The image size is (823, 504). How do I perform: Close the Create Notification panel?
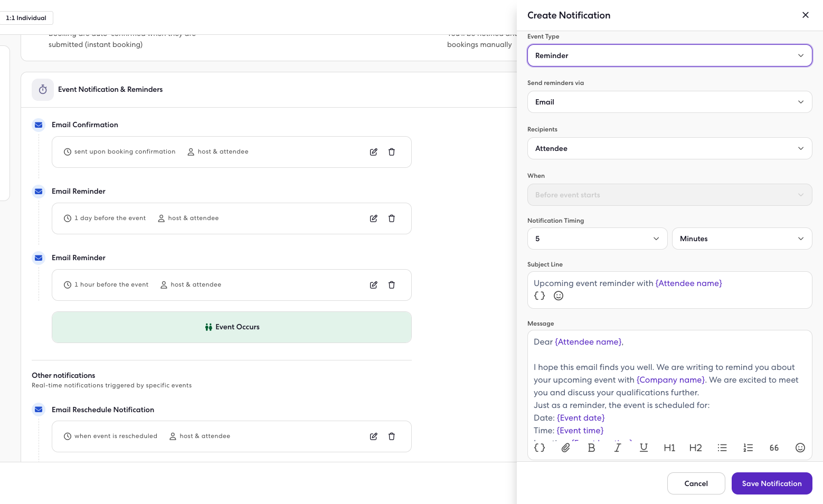click(x=805, y=15)
